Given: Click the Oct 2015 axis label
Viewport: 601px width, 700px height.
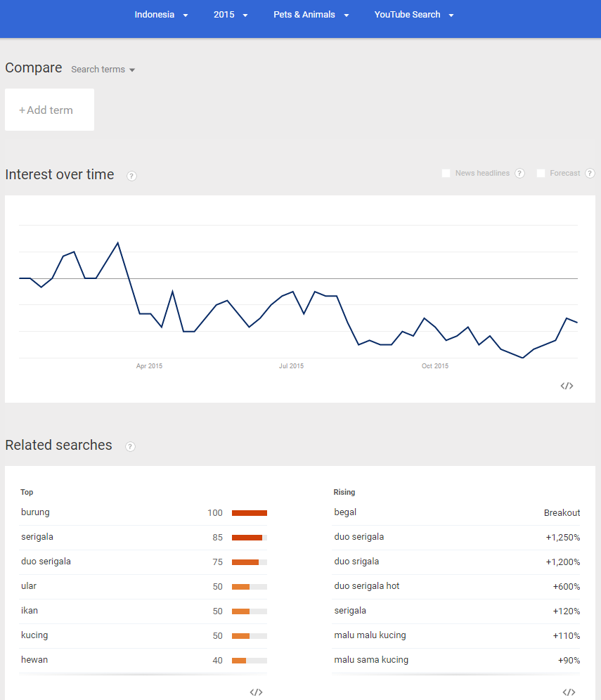Looking at the screenshot, I should tap(435, 366).
